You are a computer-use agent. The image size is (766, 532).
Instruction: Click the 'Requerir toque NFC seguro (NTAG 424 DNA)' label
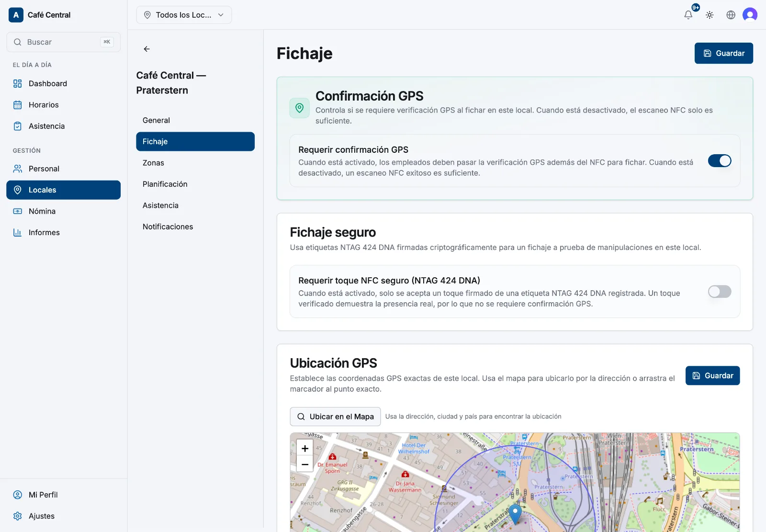coord(389,281)
